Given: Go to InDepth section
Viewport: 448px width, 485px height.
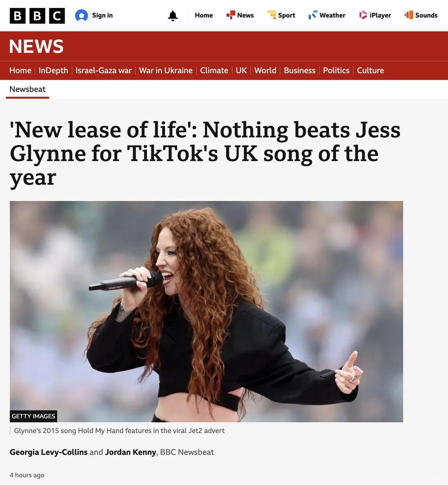Looking at the screenshot, I should [x=53, y=71].
